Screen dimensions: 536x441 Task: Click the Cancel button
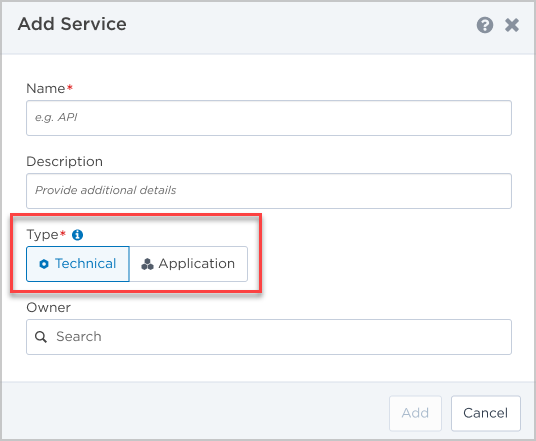tap(486, 413)
